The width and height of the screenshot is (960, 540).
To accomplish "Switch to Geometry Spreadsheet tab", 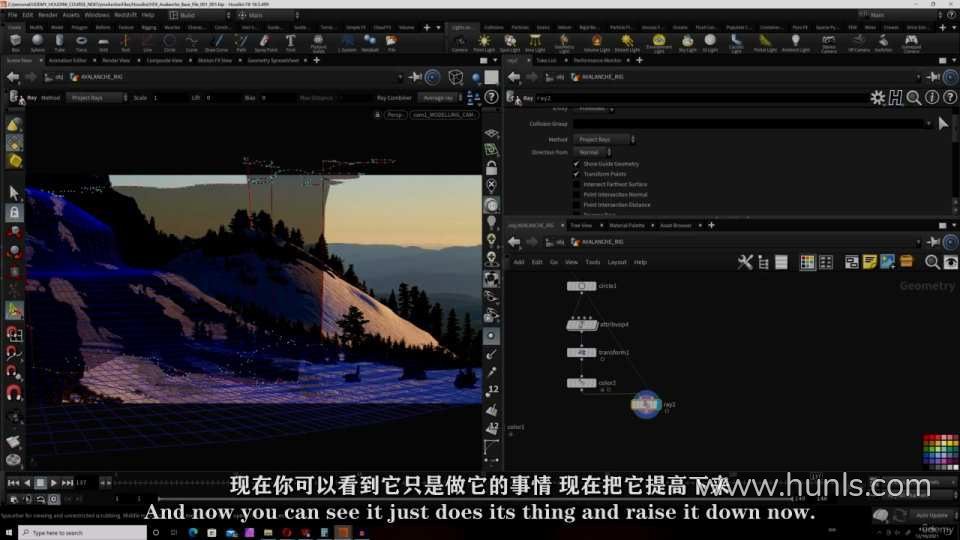I will [273, 61].
